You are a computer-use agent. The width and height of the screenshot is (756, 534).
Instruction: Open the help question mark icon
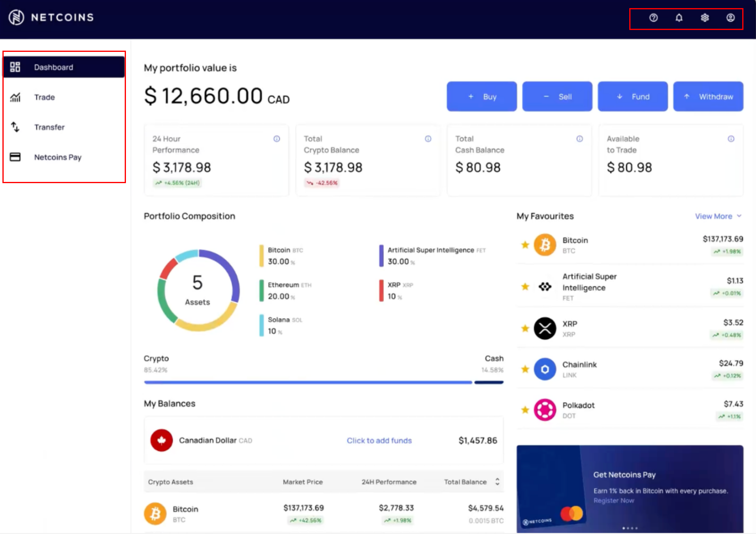click(653, 18)
